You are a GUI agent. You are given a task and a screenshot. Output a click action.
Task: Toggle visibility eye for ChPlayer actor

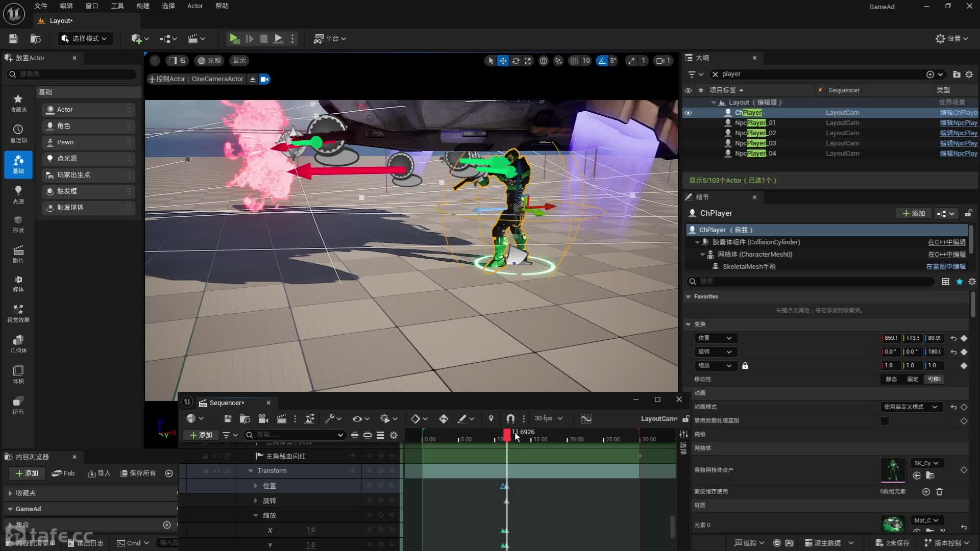point(688,113)
